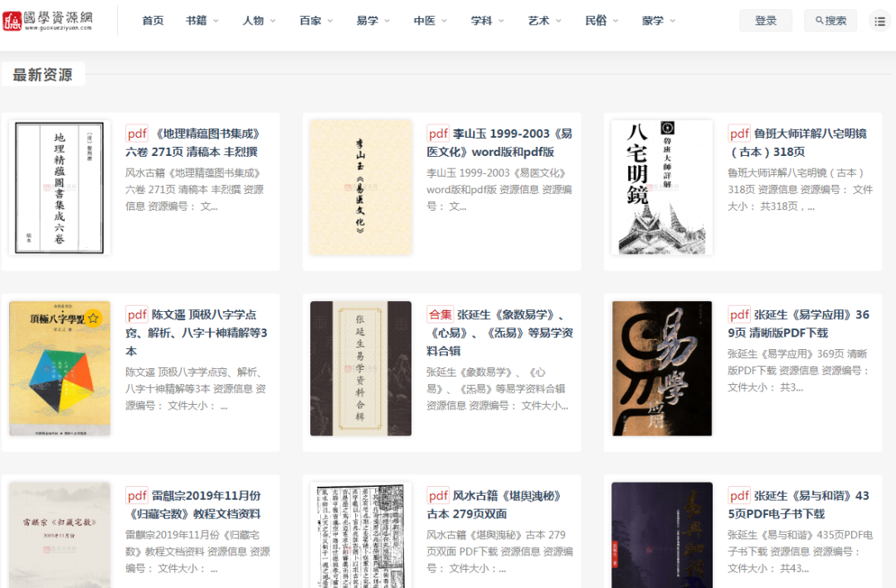Open the 李山玉 1999-2003《易医文化》title link

point(500,143)
